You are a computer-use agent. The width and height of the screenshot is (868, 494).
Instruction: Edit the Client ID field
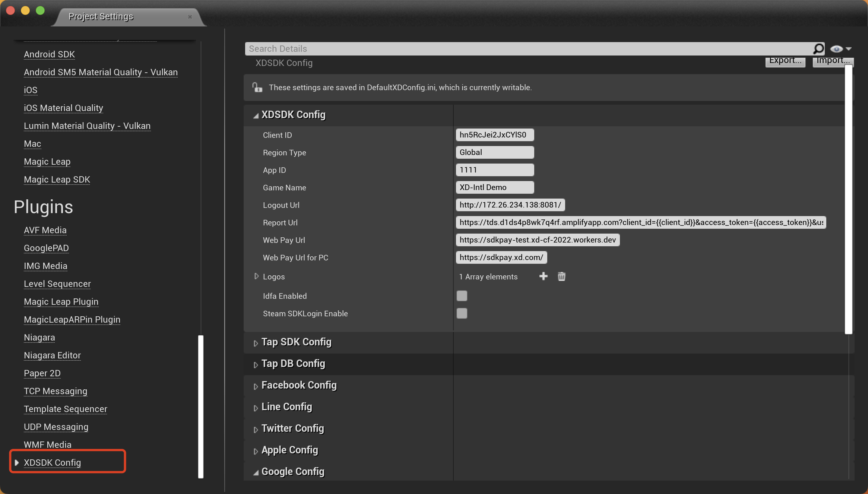pyautogui.click(x=495, y=135)
